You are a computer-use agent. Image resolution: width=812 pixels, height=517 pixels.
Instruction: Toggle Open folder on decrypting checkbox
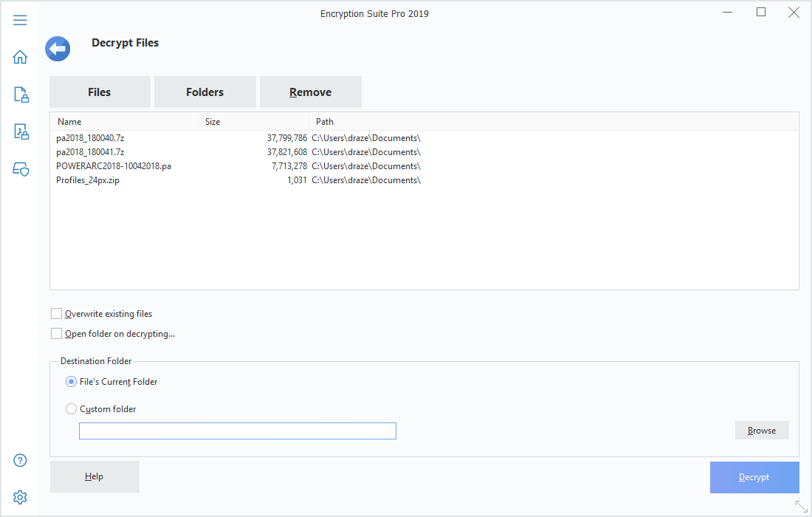(x=57, y=334)
